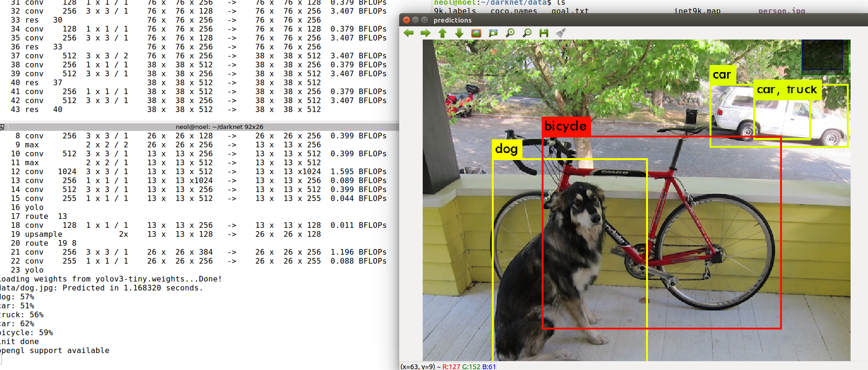Screen dimensions: 868x370
Task: Click the B:61 value in the status bar
Action: point(489,367)
